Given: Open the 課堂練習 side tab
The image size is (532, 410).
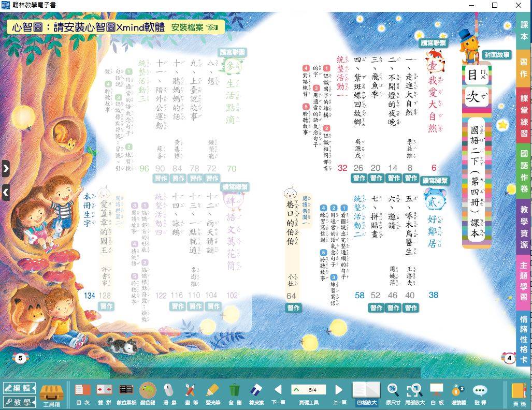Looking at the screenshot, I should 524,115.
